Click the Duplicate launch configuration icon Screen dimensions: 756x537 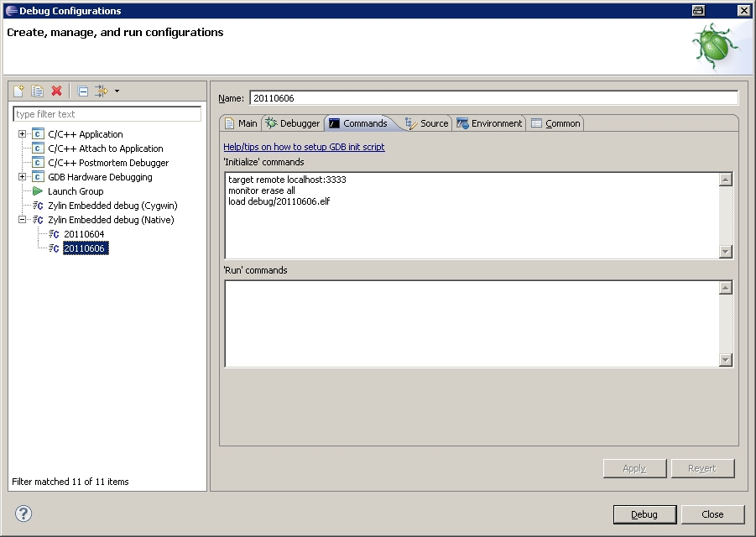(38, 91)
